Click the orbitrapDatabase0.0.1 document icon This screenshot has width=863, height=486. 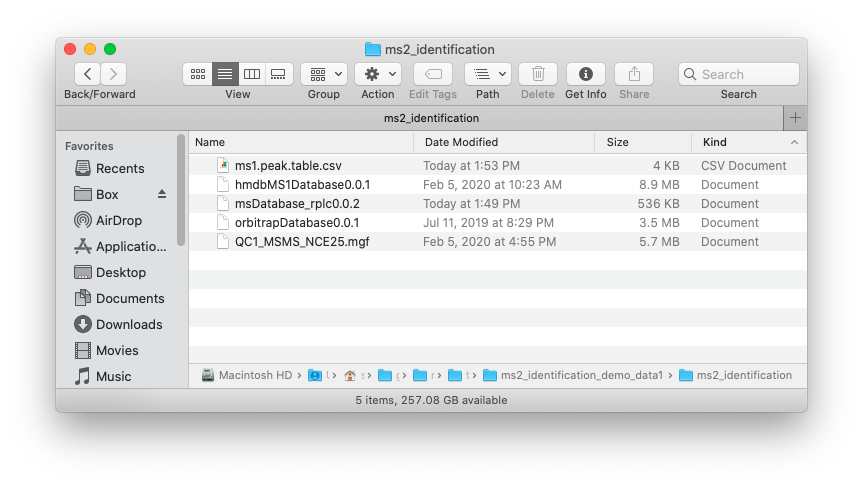[x=223, y=222]
